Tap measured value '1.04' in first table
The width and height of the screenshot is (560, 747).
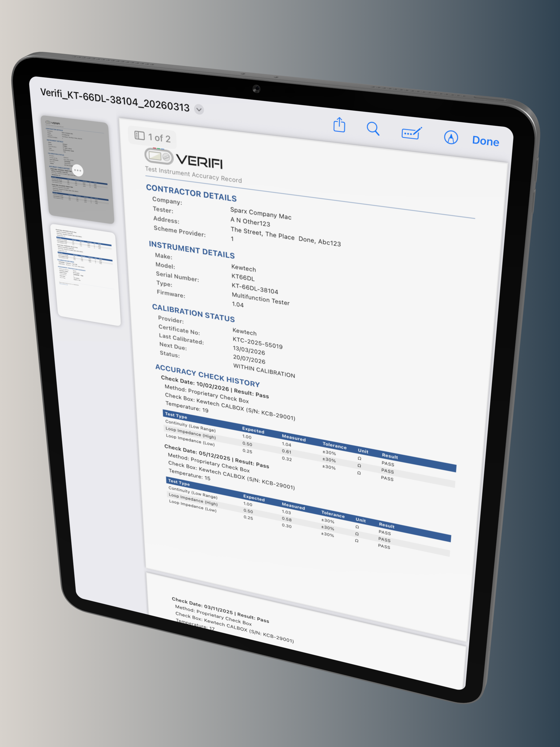click(286, 444)
